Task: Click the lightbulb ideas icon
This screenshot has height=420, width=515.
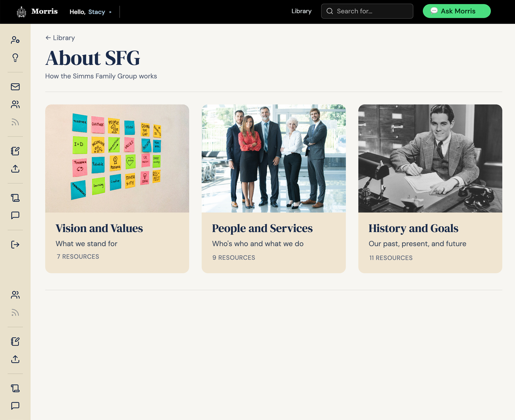Action: [x=15, y=58]
